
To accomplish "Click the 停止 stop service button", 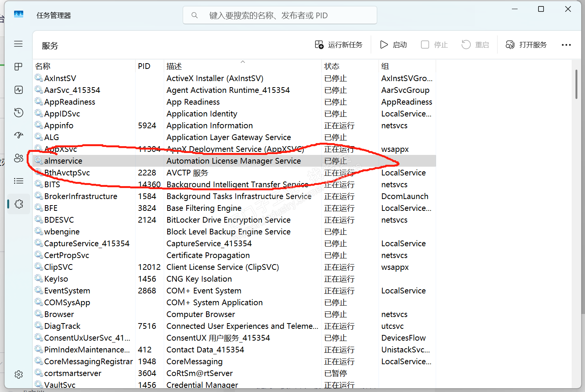I will pyautogui.click(x=435, y=45).
